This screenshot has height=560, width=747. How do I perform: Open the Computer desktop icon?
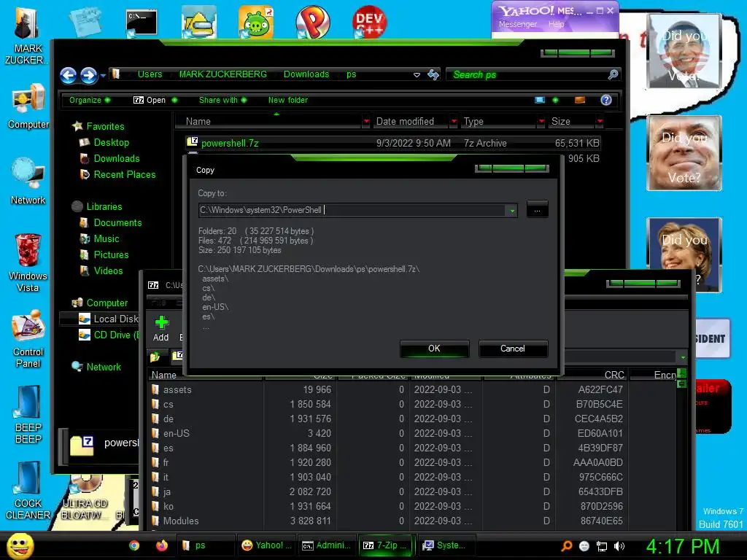(x=28, y=106)
